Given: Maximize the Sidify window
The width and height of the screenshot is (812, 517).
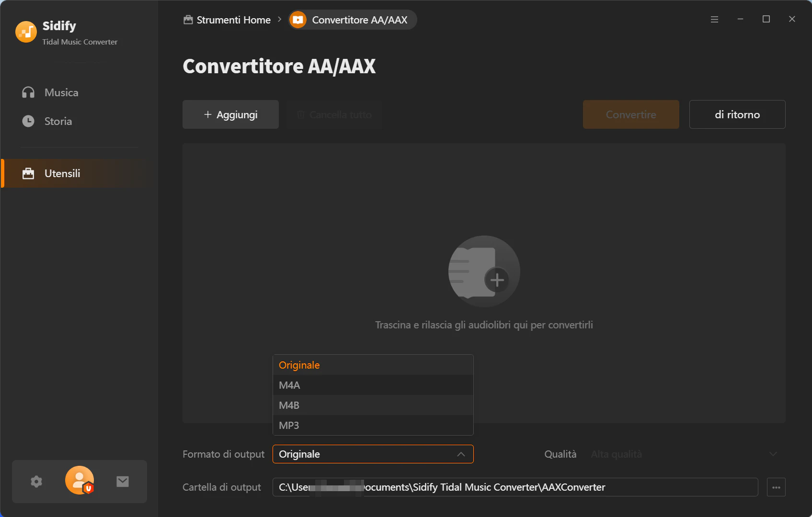Looking at the screenshot, I should pos(766,19).
